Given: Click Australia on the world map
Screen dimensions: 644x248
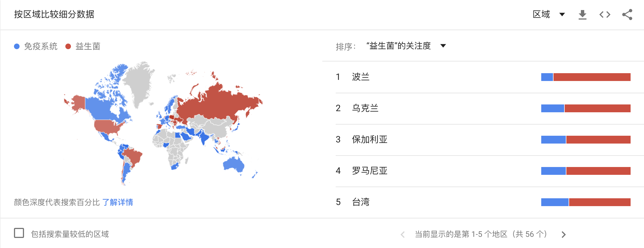Looking at the screenshot, I should coord(234,164).
